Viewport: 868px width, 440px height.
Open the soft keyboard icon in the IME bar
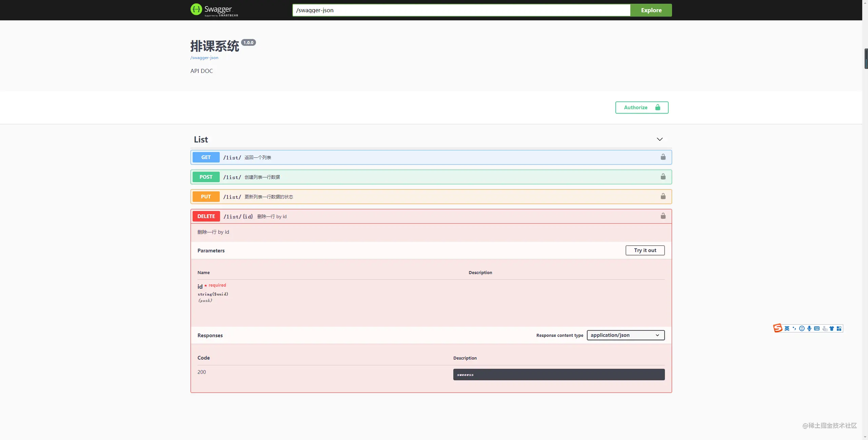point(817,328)
